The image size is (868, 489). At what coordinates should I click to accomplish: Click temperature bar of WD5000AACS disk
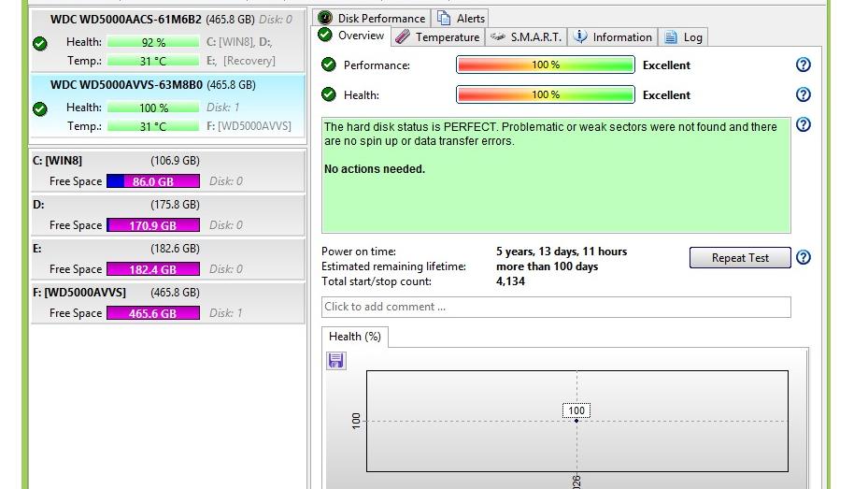(x=153, y=61)
